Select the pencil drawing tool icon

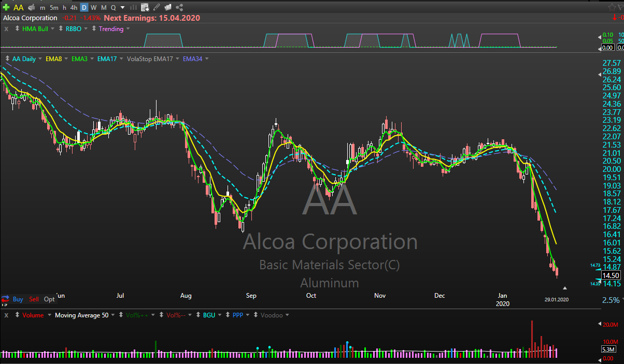[x=157, y=7]
